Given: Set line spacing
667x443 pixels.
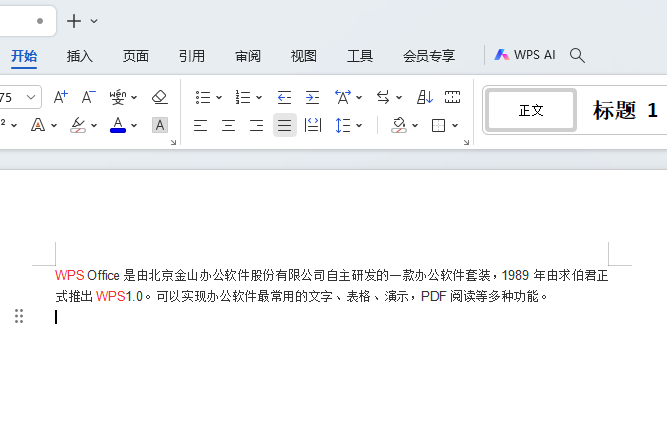Looking at the screenshot, I should tap(342, 125).
